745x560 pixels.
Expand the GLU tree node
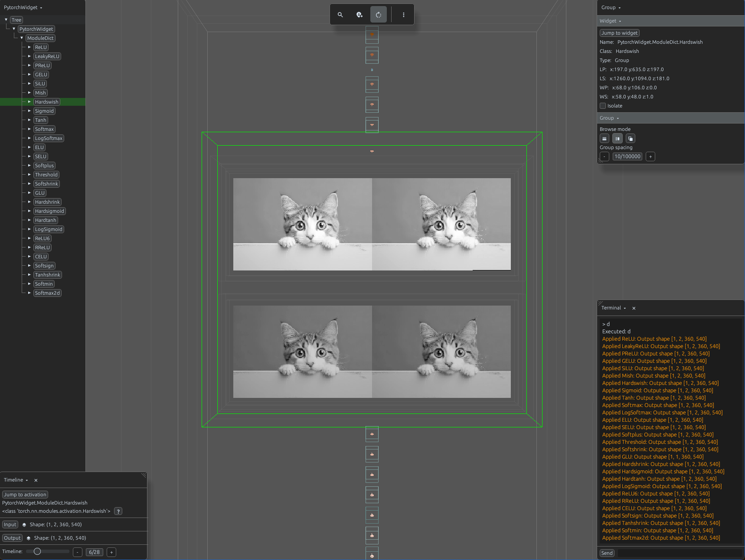[x=29, y=193]
